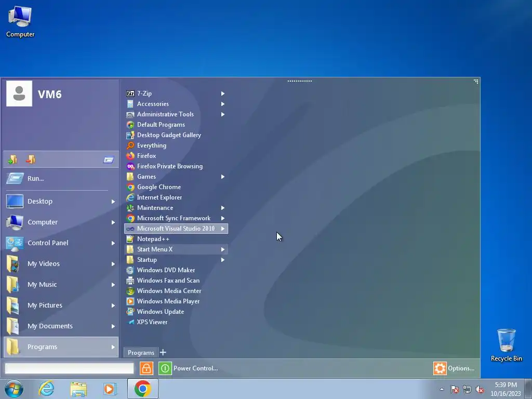Viewport: 532px width, 399px height.
Task: Click the corner grip in the menu's top-right corner
Action: point(476,82)
